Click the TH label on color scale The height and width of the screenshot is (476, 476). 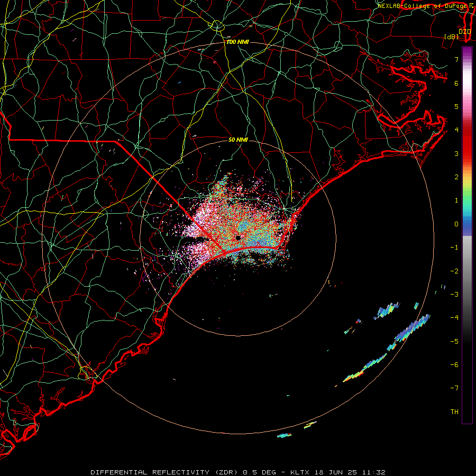click(x=454, y=412)
